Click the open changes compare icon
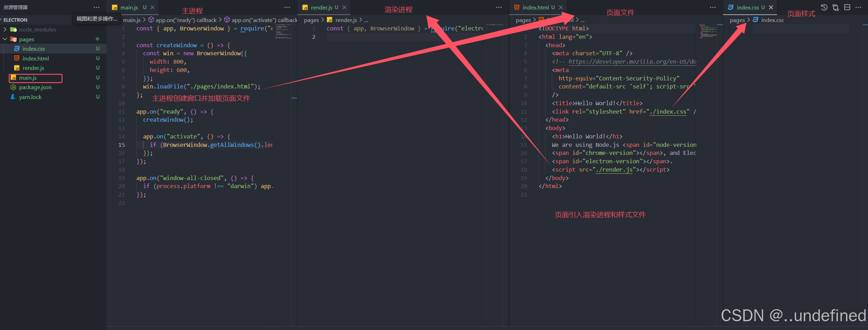This screenshot has height=330, width=868. click(x=836, y=7)
